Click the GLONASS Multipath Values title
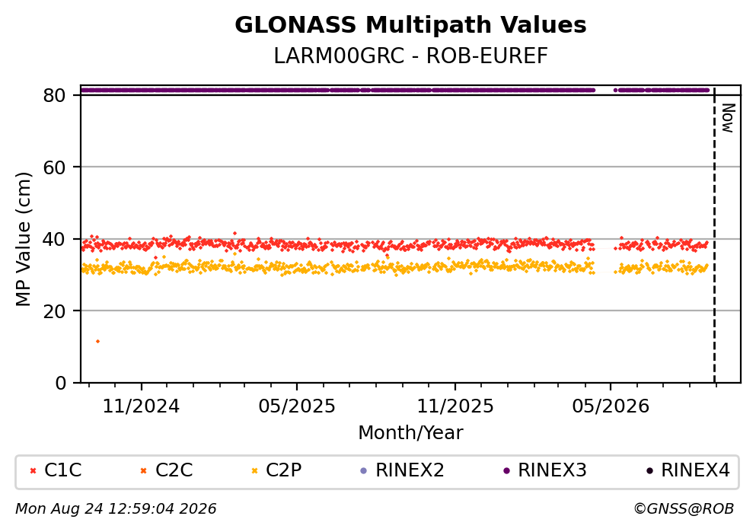 point(411,25)
